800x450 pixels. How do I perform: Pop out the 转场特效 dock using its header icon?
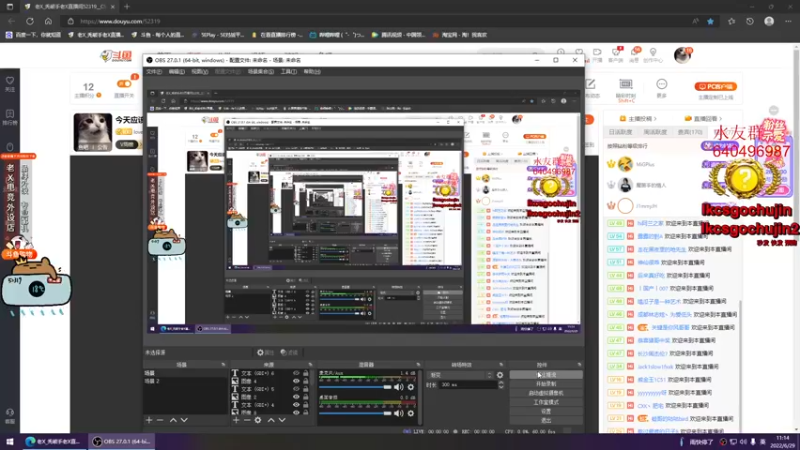click(x=501, y=365)
